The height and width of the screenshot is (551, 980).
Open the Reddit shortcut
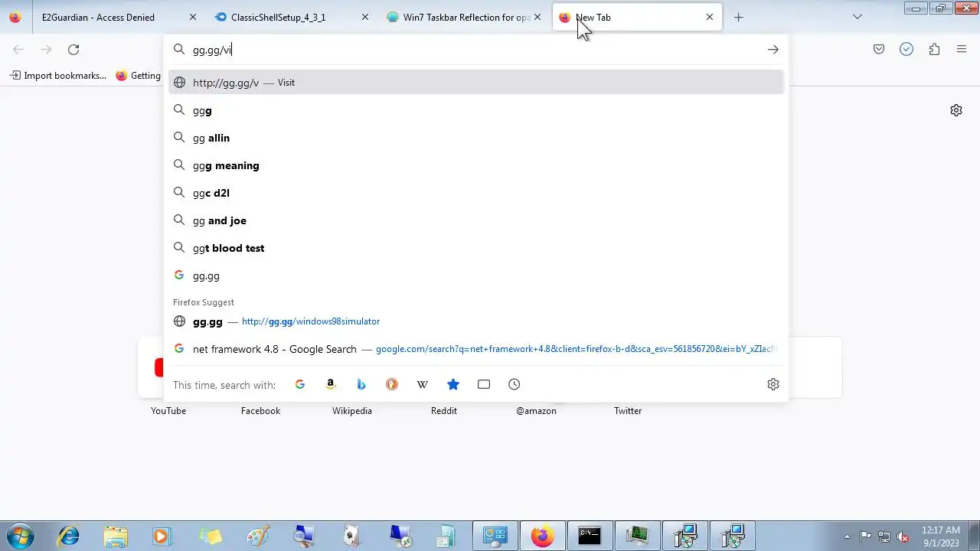[444, 411]
